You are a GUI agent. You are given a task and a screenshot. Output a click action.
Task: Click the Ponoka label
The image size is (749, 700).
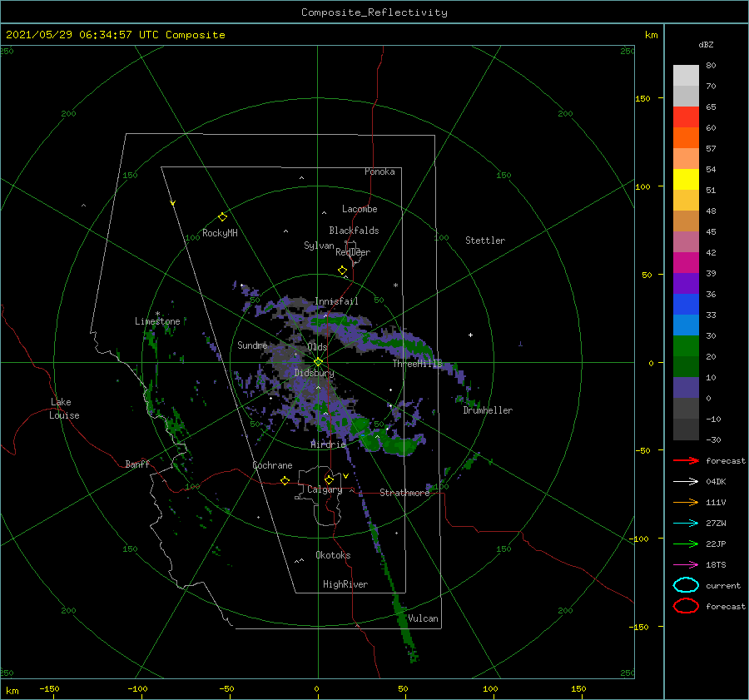[x=379, y=171]
